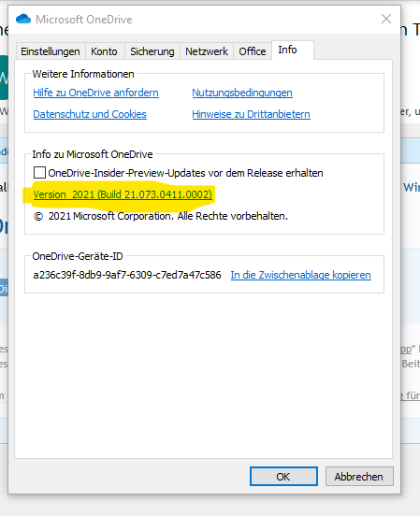The width and height of the screenshot is (420, 516).
Task: Click the Microsoft OneDrive window title
Action: (x=84, y=20)
